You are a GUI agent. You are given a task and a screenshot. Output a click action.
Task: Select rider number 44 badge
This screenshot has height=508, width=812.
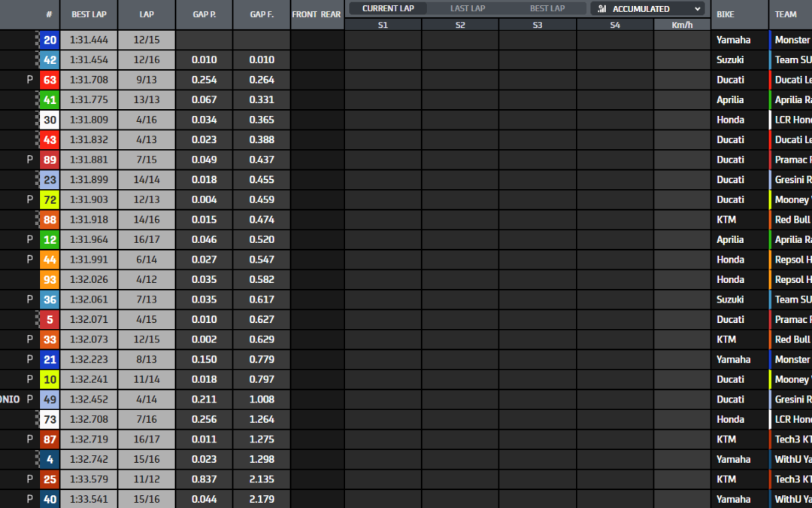point(50,260)
